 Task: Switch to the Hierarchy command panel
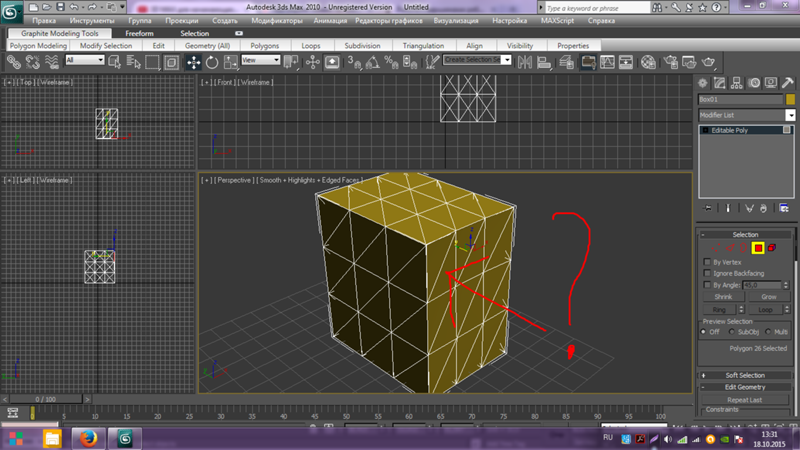(x=738, y=83)
